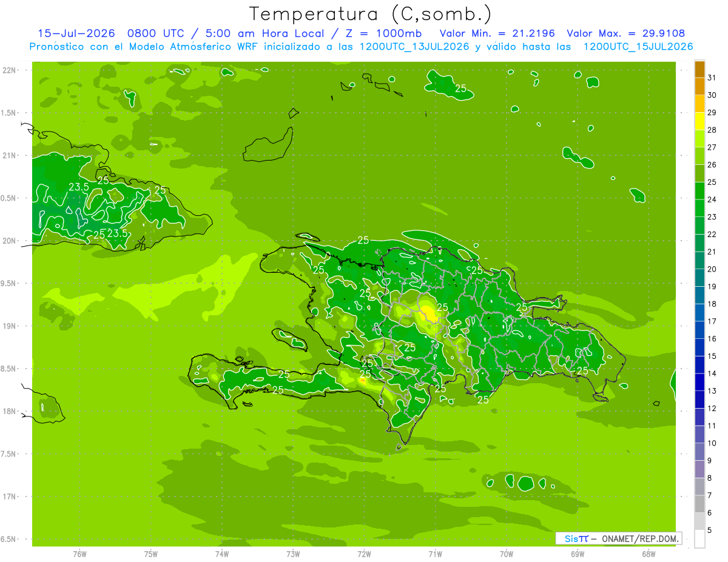This screenshot has width=728, height=562.
Task: Click the legend value 28
Action: pos(712,130)
